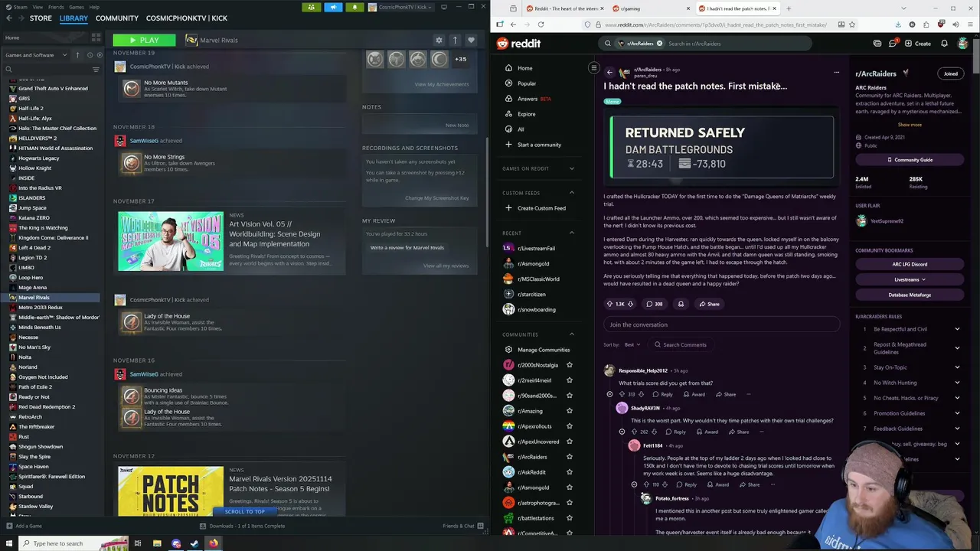Open Reddit notifications bell
Viewport: 980px width, 551px height.
coord(944,44)
